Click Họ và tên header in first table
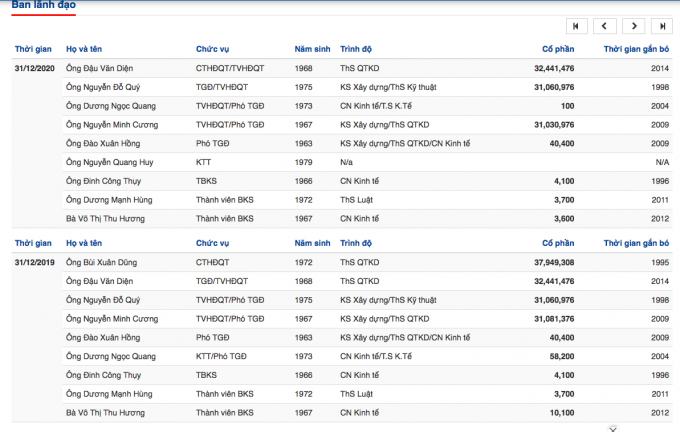 pyautogui.click(x=84, y=49)
